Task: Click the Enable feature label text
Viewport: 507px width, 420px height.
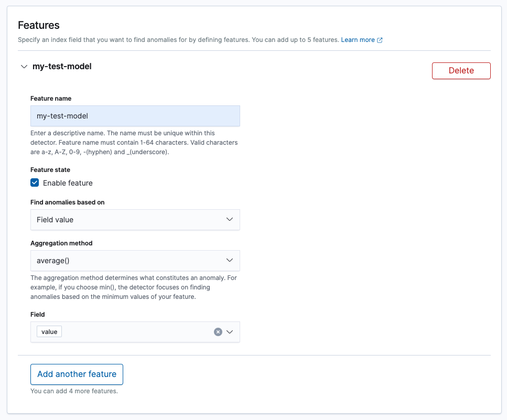Action: 68,183
